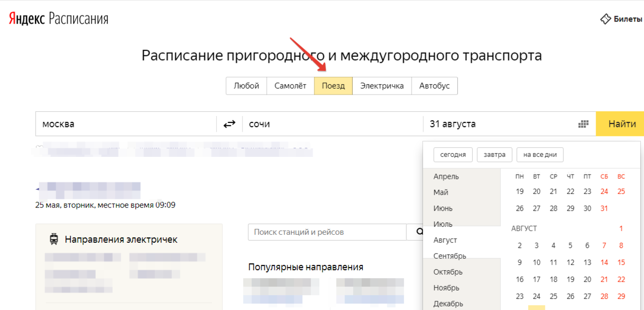
Task: Select the Электричка transport tab
Action: [382, 86]
